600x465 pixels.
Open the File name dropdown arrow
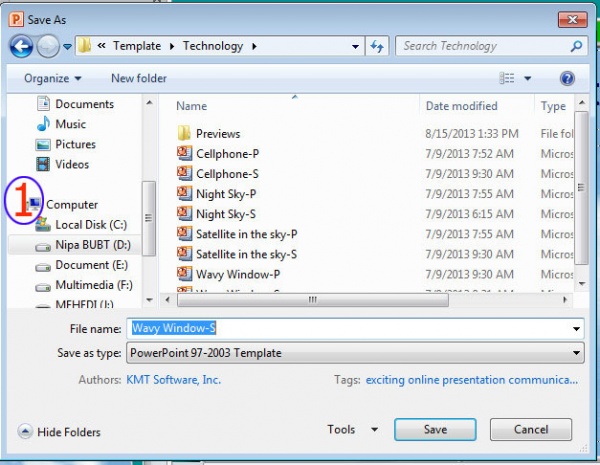576,329
